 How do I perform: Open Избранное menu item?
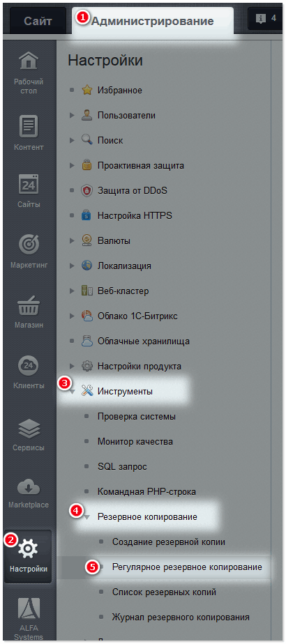click(119, 91)
